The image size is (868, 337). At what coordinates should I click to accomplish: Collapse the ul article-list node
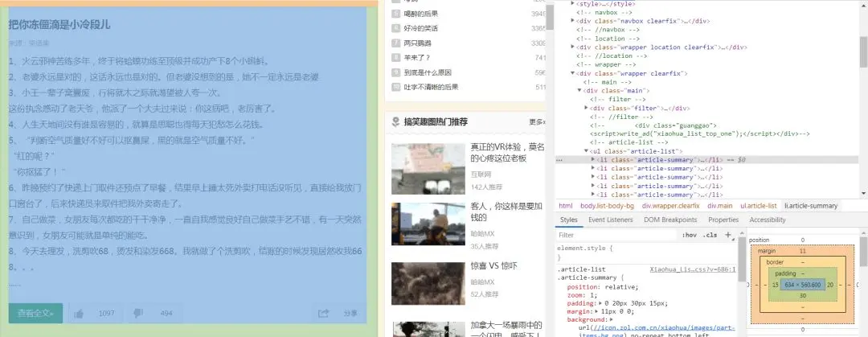click(586, 151)
